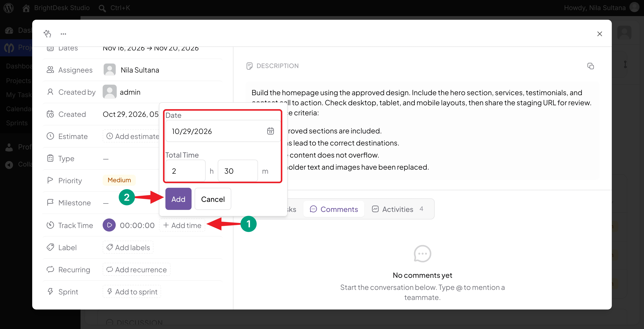Screen dimensions: 644x329
Task: Click the Milestone field dash value
Action: coord(106,203)
